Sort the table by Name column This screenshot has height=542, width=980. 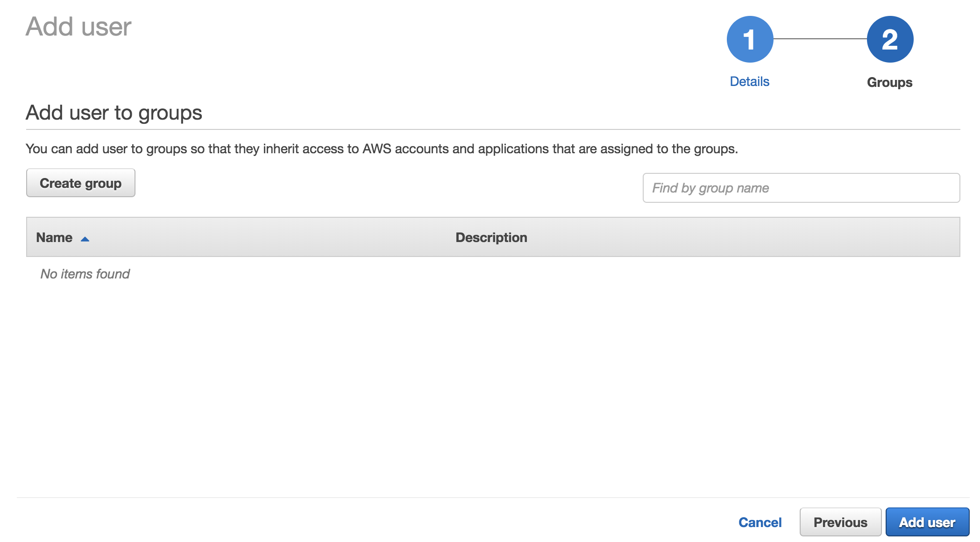coord(54,237)
